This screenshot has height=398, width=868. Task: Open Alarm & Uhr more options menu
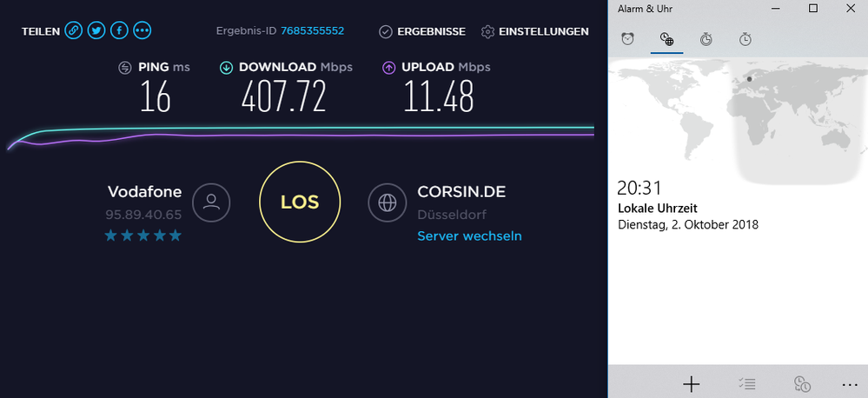pyautogui.click(x=849, y=384)
